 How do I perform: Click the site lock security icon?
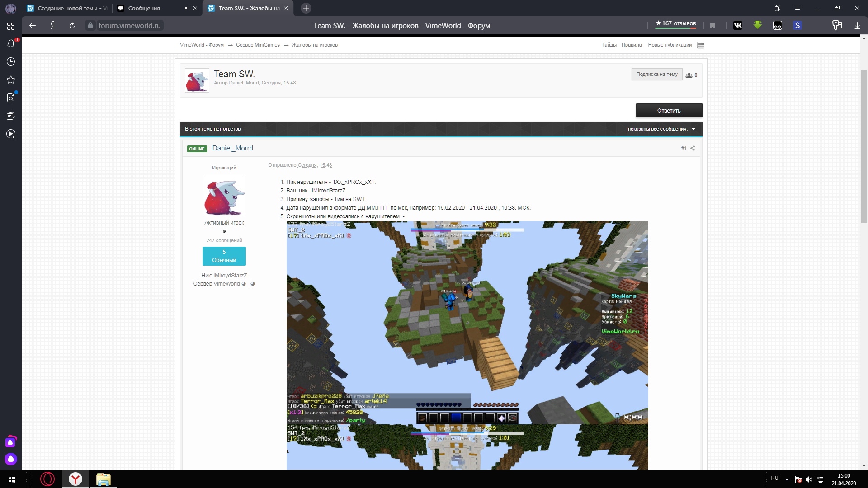pyautogui.click(x=90, y=26)
